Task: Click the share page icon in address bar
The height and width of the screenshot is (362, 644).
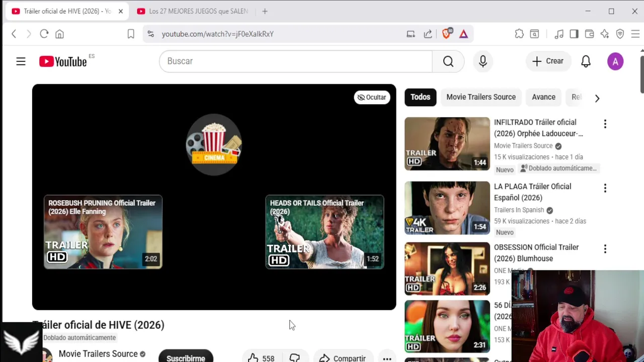Action: 428,34
